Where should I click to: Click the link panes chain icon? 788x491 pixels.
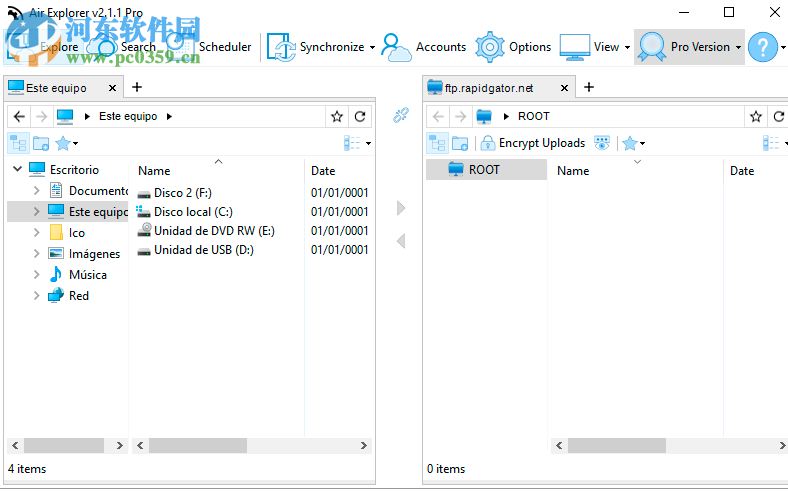401,116
